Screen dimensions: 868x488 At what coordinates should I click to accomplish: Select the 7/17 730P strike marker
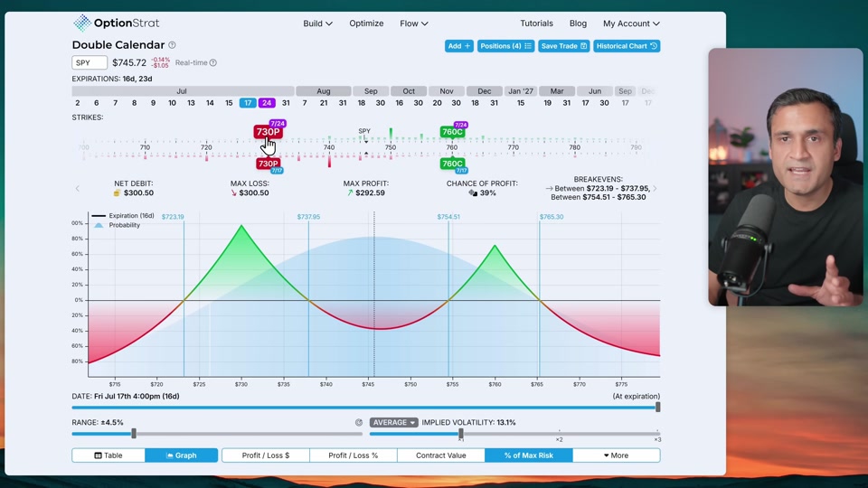pyautogui.click(x=268, y=164)
